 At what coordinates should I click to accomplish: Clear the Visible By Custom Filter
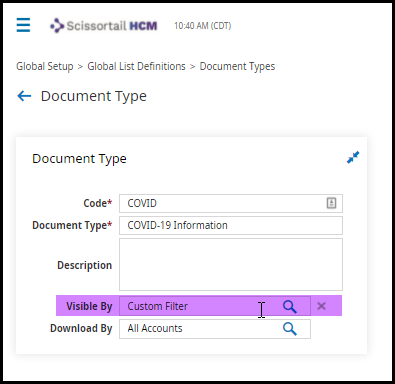click(321, 306)
